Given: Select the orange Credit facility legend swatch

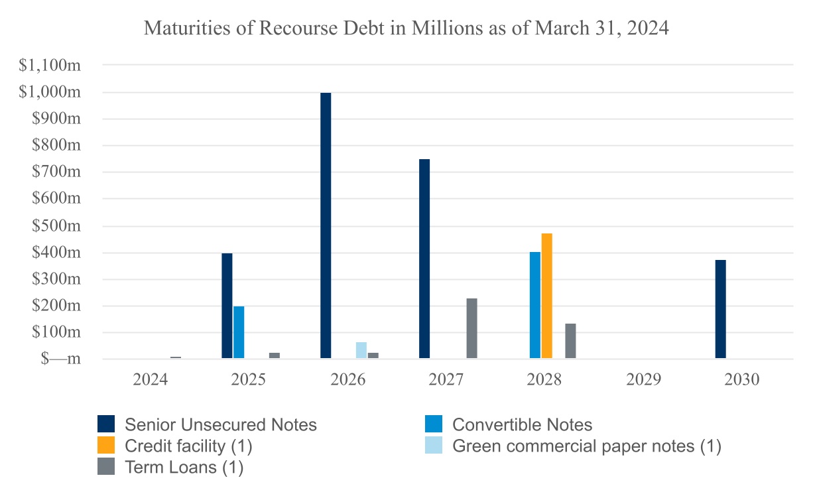Looking at the screenshot, I should point(106,446).
